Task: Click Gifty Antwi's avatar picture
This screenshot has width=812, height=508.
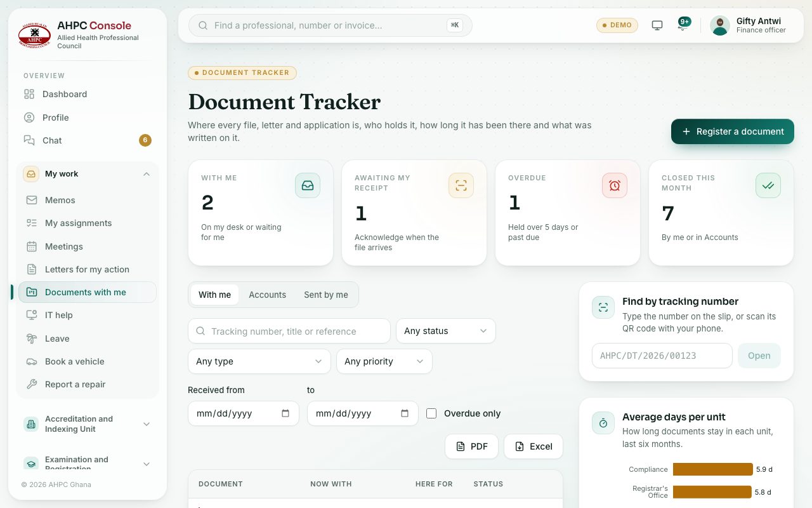Action: tap(720, 25)
